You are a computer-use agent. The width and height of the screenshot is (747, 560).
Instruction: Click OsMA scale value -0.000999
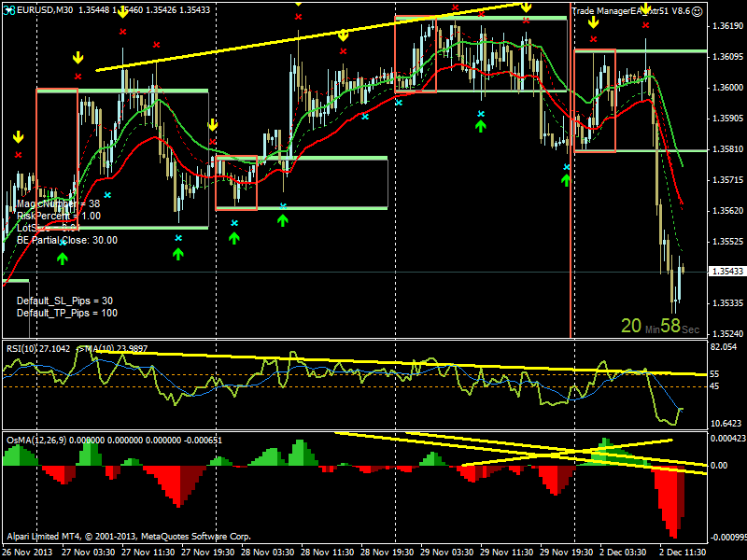tap(728, 538)
